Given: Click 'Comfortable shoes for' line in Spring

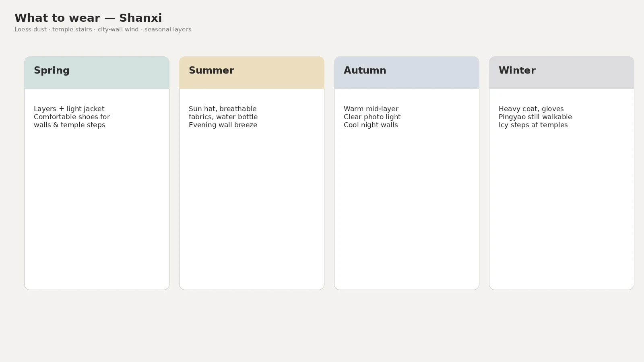Looking at the screenshot, I should point(72,117).
